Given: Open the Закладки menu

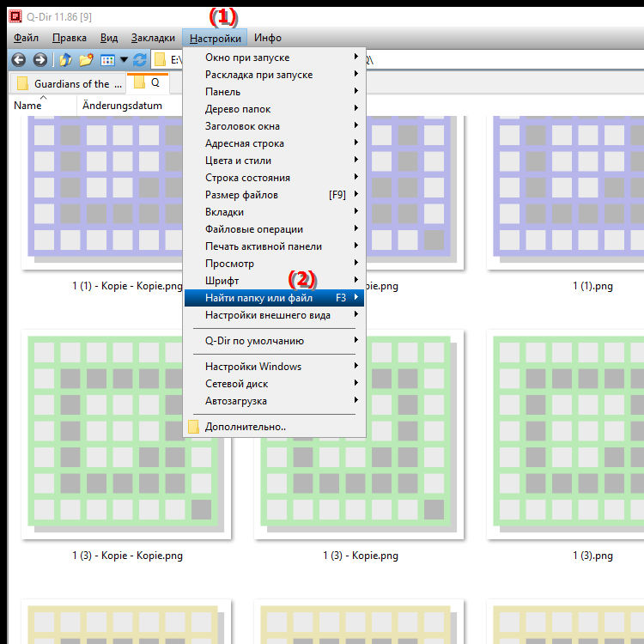Looking at the screenshot, I should (153, 38).
